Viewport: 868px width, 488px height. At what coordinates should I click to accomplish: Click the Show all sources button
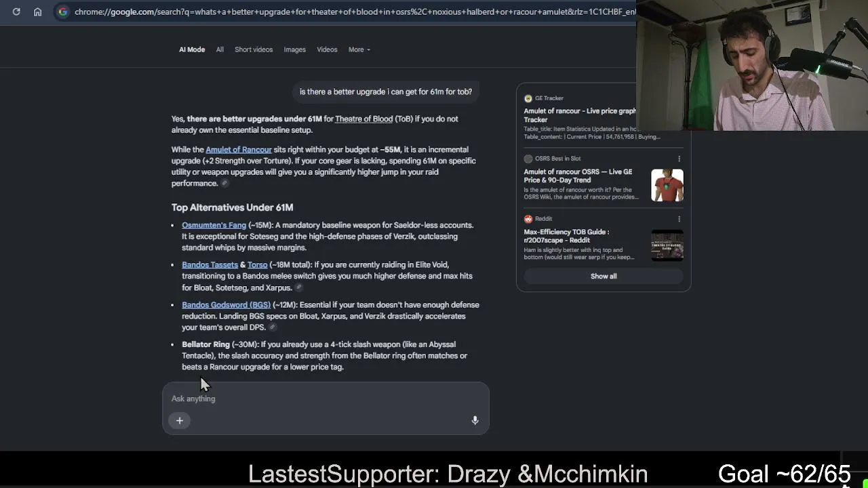[x=604, y=277]
